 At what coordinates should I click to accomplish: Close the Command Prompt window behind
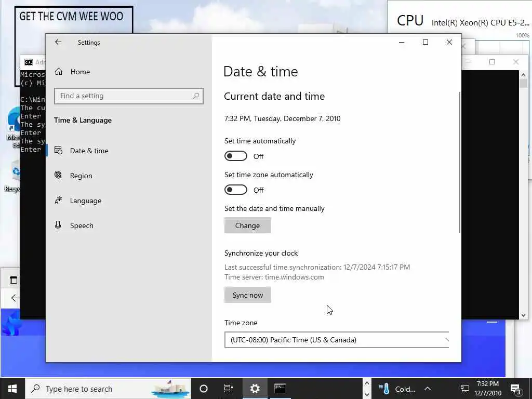516,62
